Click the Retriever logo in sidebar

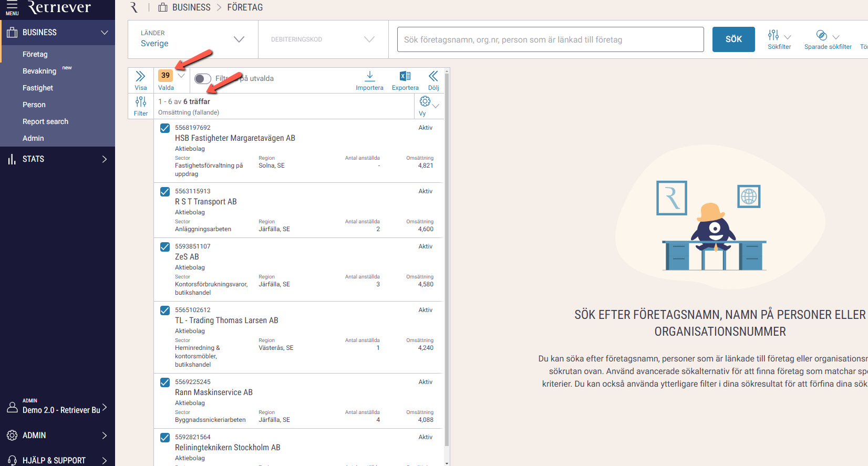tap(59, 7)
